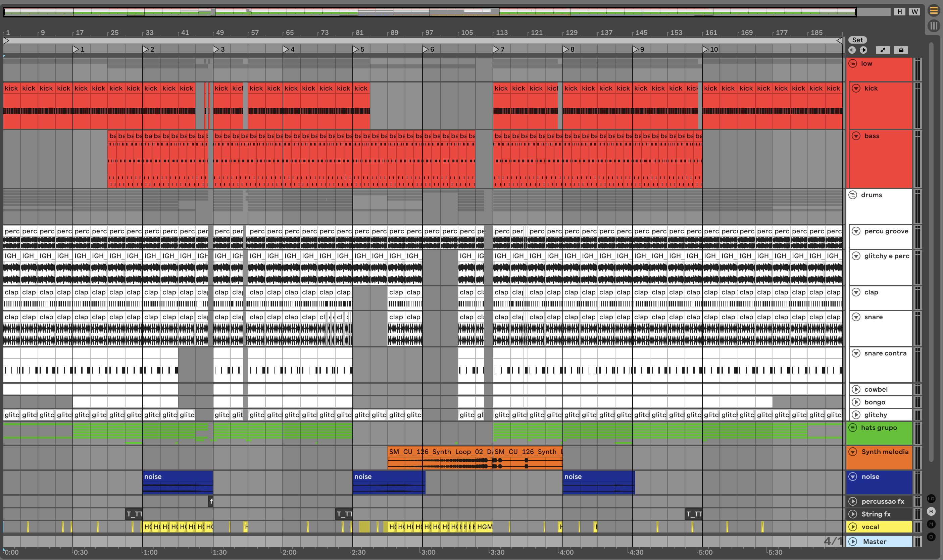Switch to Session view selector icon
The height and width of the screenshot is (560, 943).
click(934, 26)
